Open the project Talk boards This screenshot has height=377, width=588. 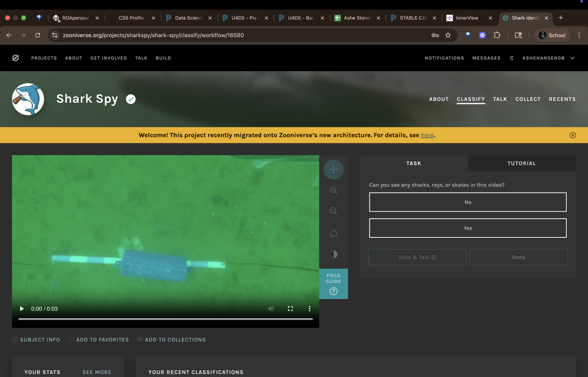tap(500, 99)
